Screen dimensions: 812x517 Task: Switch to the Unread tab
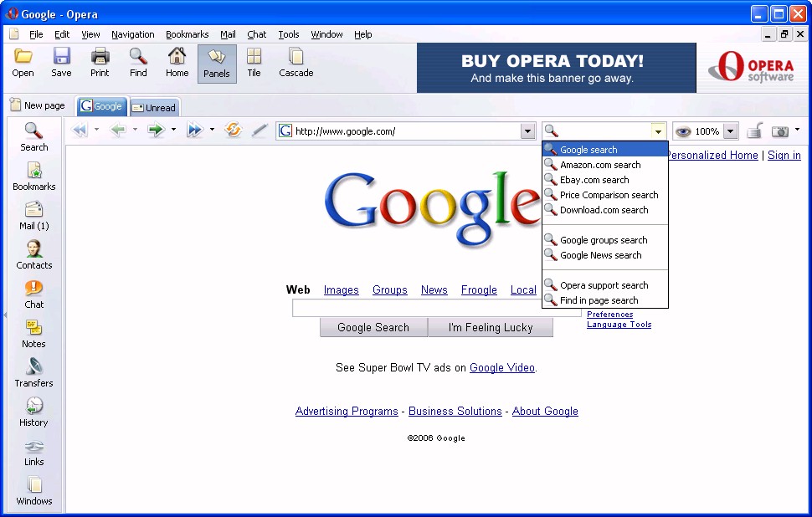(154, 108)
